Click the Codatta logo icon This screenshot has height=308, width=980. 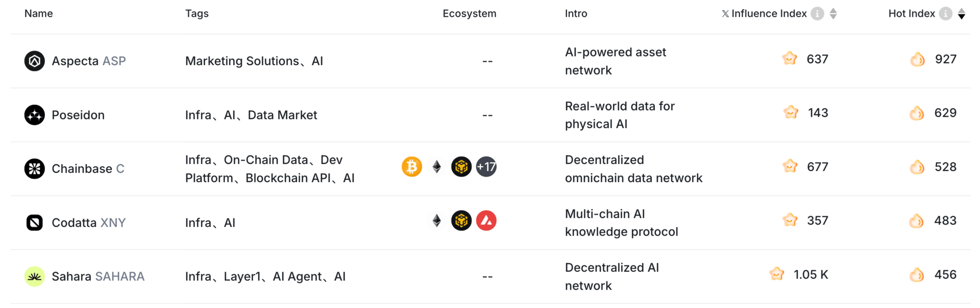coord(35,223)
